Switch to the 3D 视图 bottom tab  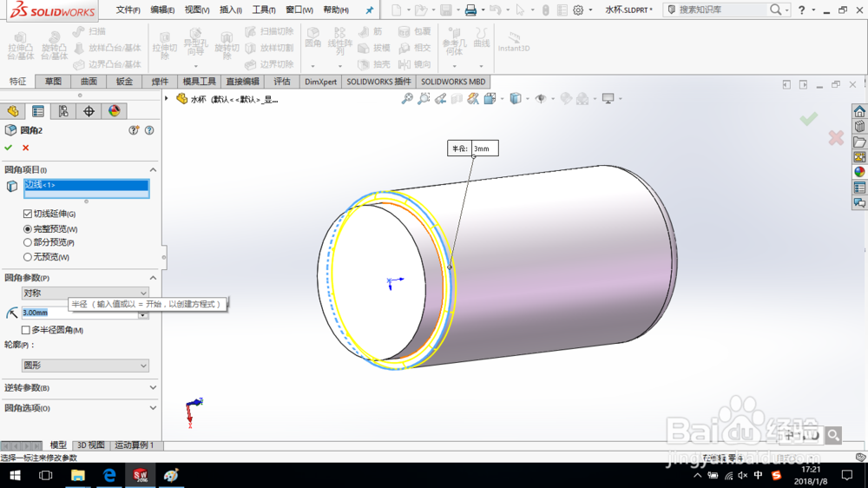coord(91,445)
